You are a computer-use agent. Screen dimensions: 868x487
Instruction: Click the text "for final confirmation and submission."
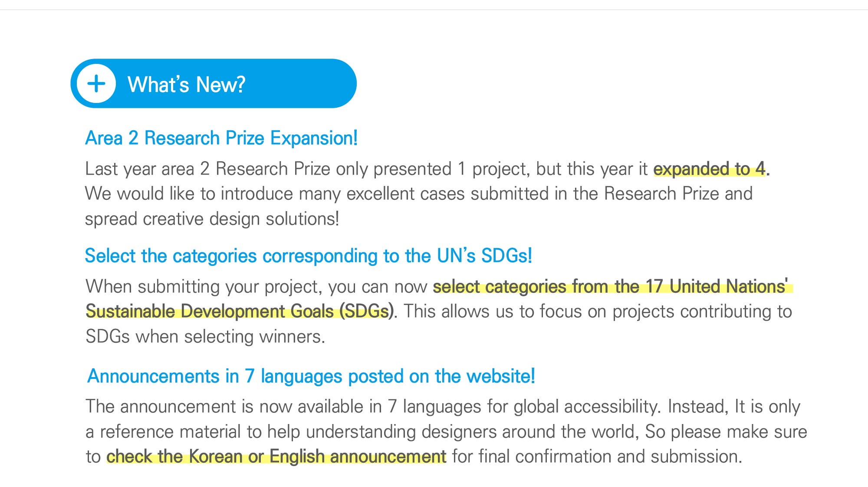[596, 457]
